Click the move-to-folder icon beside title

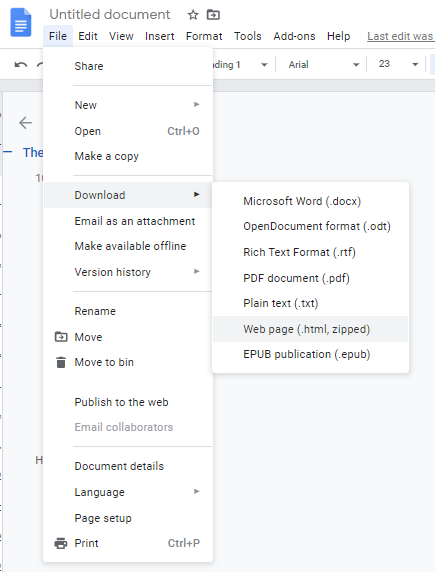pos(213,15)
